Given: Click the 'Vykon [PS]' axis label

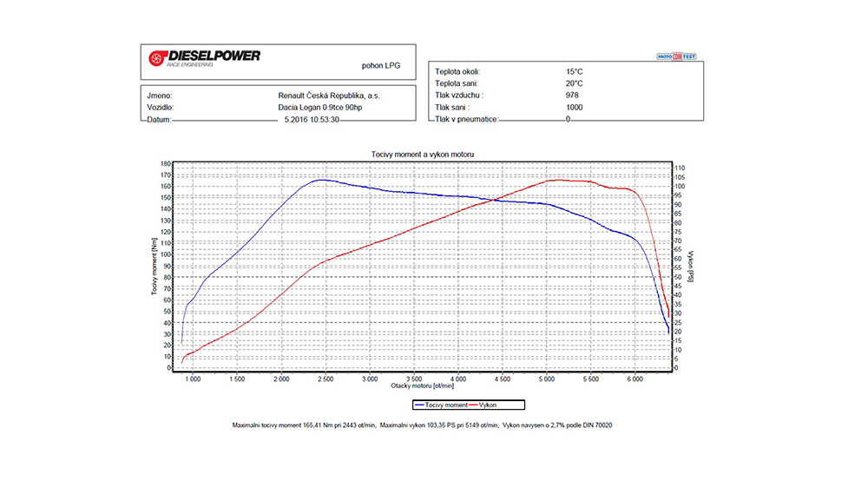Looking at the screenshot, I should coord(690,267).
